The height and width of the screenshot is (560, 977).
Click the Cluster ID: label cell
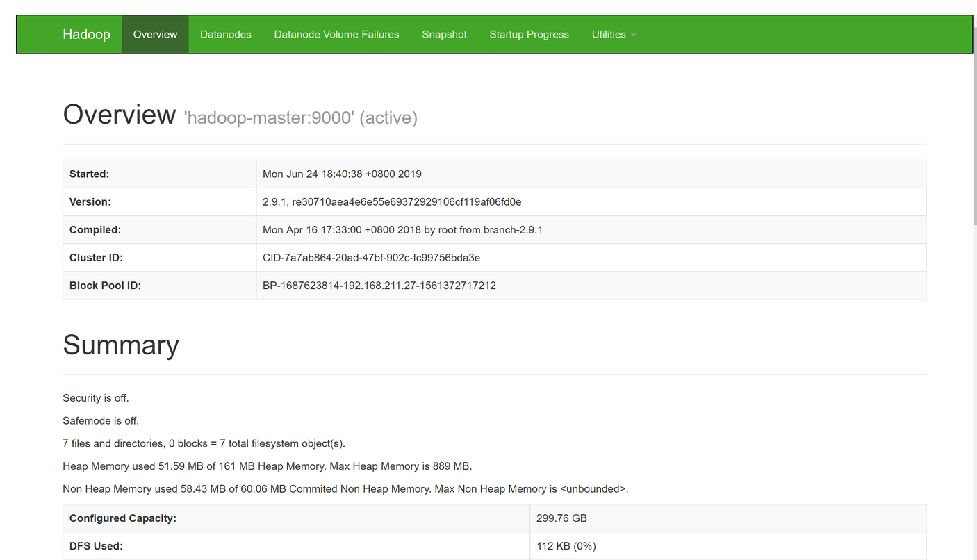click(x=159, y=257)
